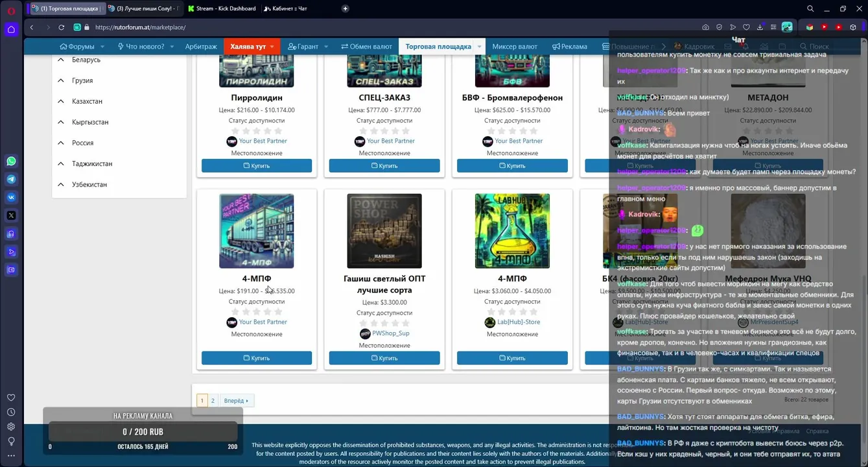Viewport: 868px width, 467px height.
Task: Go forward one page in the browser
Action: click(47, 27)
